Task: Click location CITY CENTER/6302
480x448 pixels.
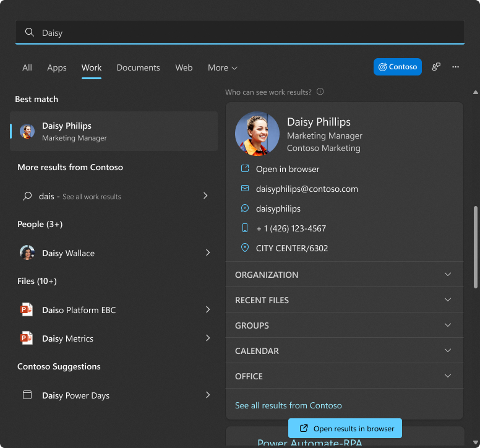Action: point(292,248)
